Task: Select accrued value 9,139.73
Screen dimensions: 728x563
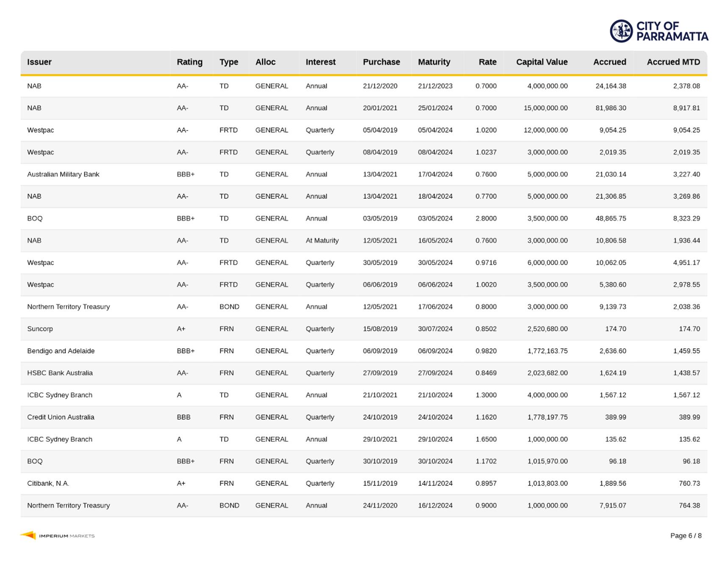Action: [612, 307]
